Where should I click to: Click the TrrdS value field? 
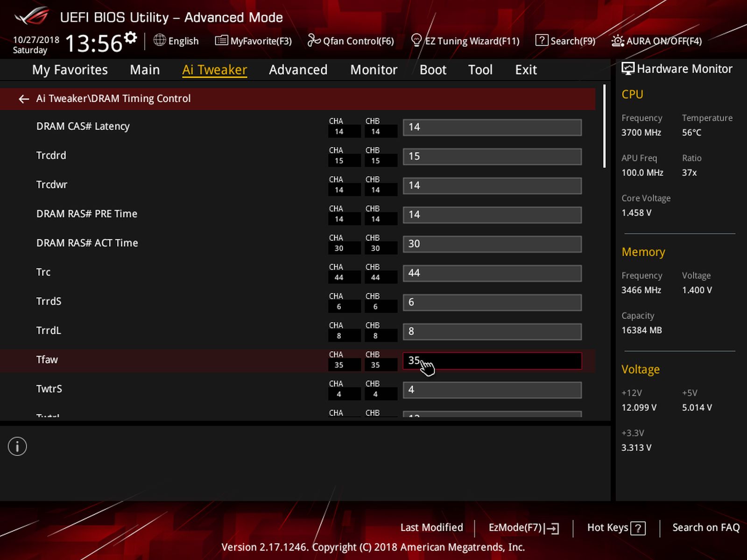493,302
